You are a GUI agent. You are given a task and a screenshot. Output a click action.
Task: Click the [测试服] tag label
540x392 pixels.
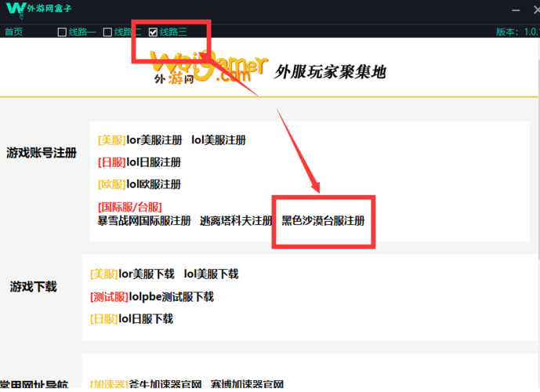(x=109, y=297)
